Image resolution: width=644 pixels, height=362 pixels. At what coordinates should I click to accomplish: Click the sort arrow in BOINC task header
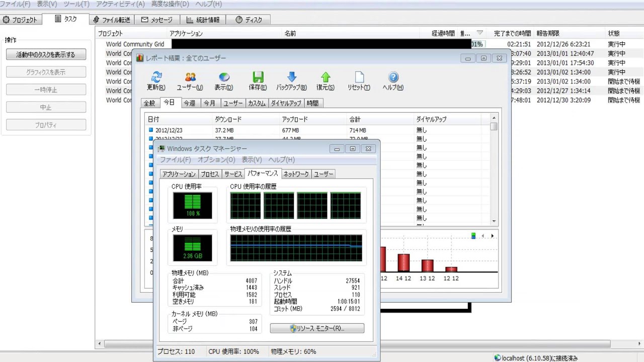[479, 33]
